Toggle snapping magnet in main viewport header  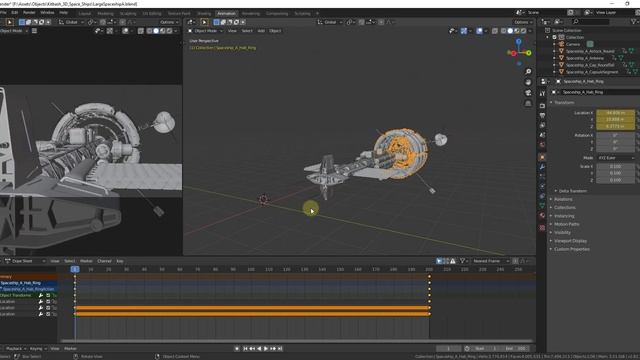coord(361,22)
